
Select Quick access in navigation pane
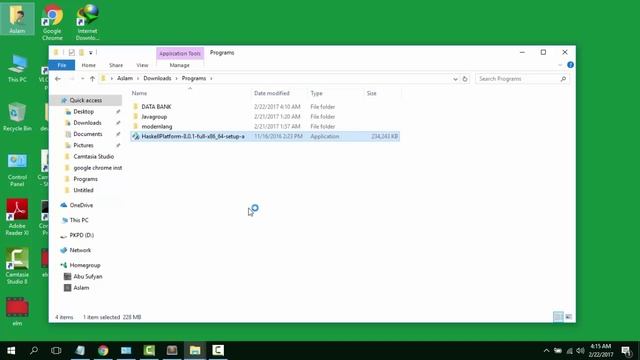point(86,100)
